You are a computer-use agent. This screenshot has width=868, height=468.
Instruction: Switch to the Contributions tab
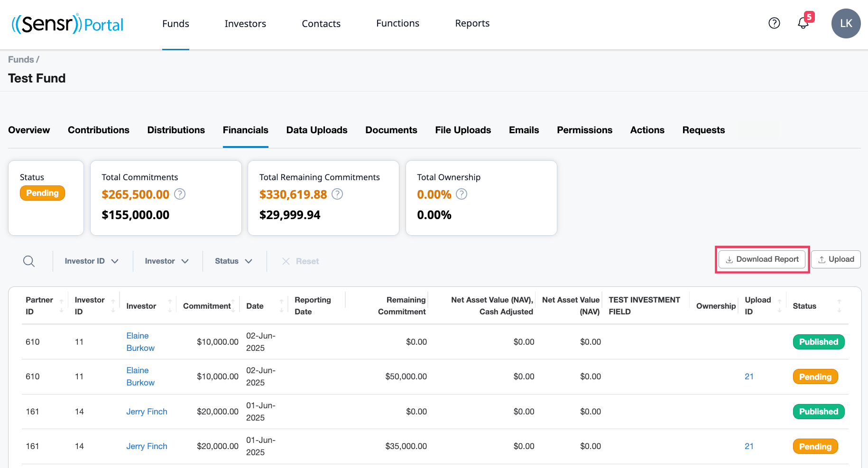99,130
